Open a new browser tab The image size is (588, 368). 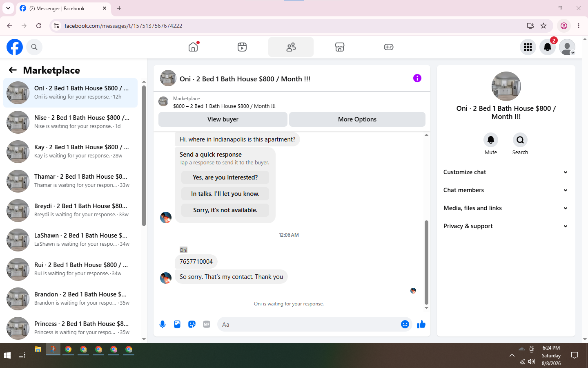[119, 8]
